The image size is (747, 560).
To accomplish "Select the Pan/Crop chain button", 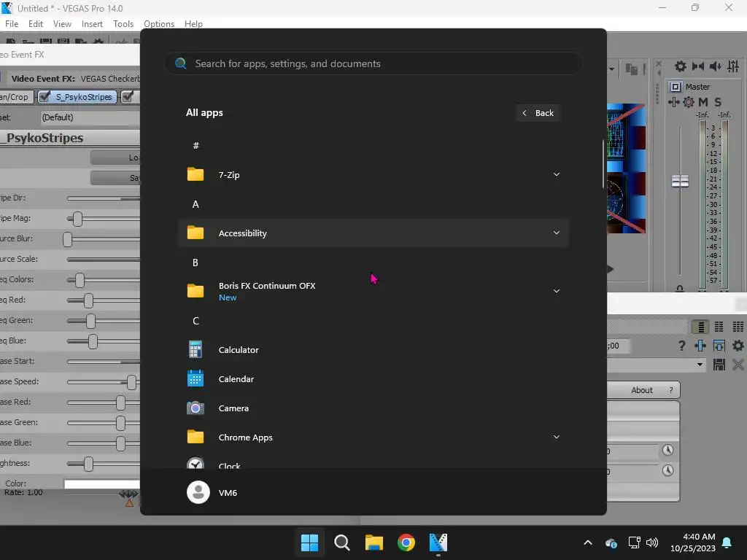I will tap(16, 97).
